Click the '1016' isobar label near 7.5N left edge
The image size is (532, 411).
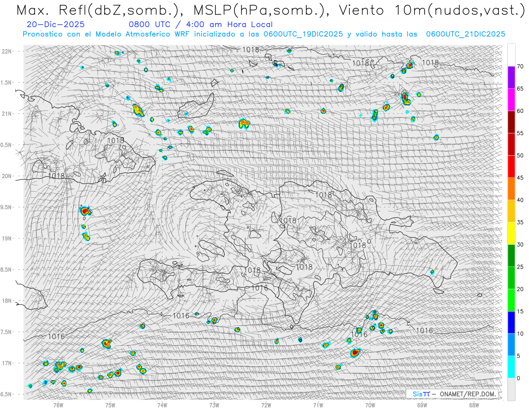coord(56,337)
